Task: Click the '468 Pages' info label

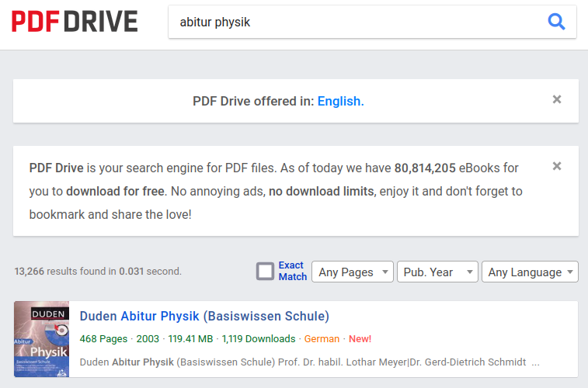Action: [103, 339]
